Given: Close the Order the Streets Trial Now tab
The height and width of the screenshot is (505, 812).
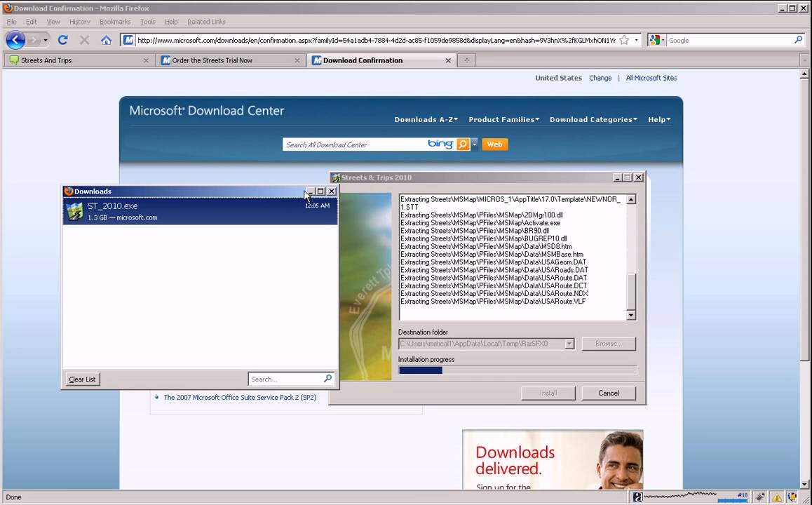Looking at the screenshot, I should click(x=297, y=60).
